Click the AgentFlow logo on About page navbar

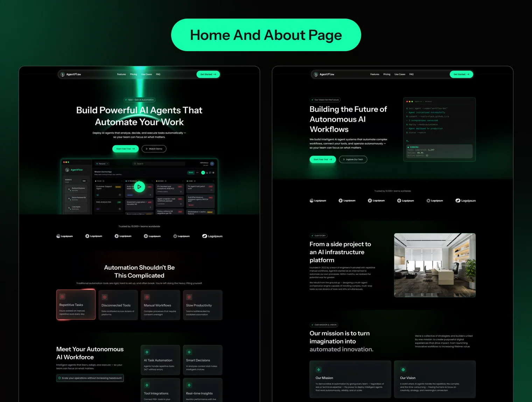coord(324,74)
